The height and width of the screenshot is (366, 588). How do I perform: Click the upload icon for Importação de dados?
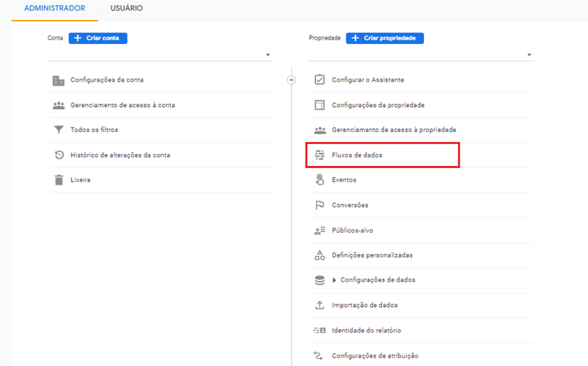[x=320, y=305]
